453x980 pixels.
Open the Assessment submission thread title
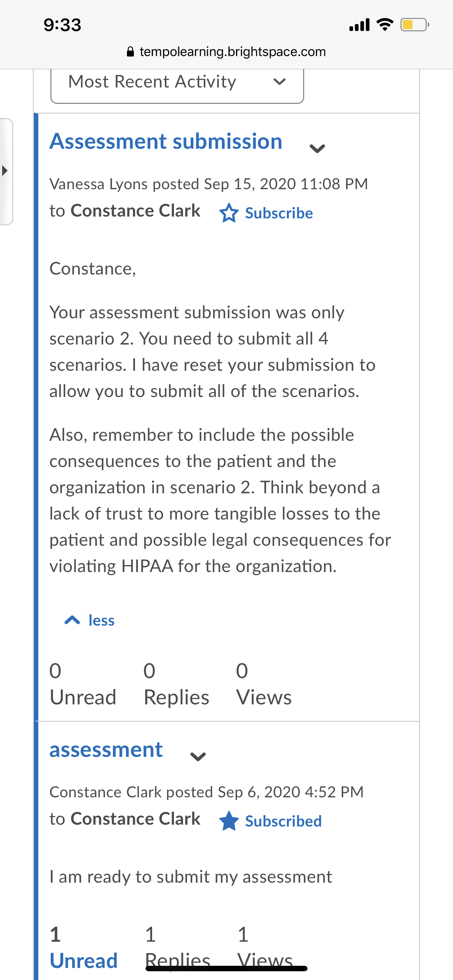tap(166, 141)
